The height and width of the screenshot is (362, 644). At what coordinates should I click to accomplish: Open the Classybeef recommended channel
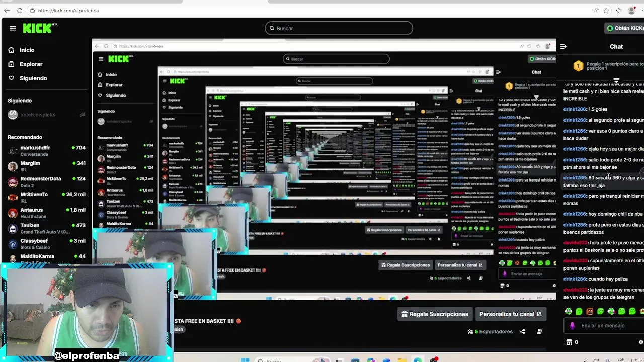pos(46,244)
